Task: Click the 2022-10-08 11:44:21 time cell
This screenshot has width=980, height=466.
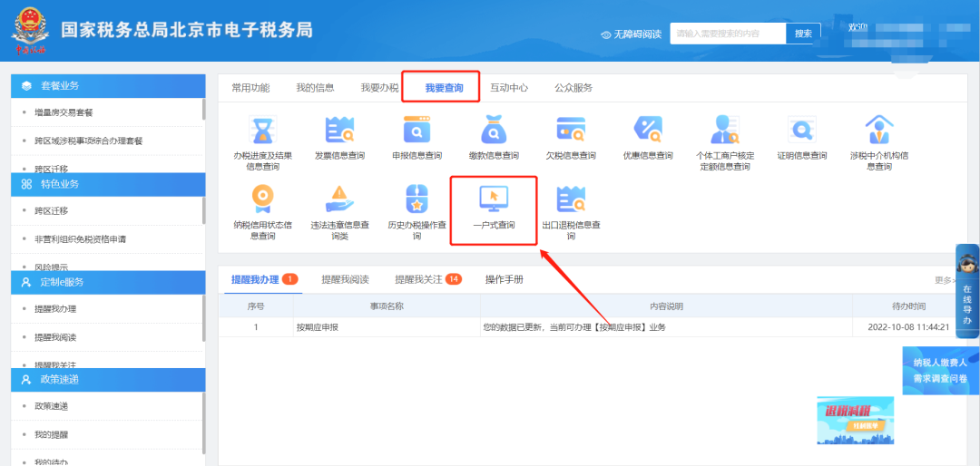Action: pos(908,326)
